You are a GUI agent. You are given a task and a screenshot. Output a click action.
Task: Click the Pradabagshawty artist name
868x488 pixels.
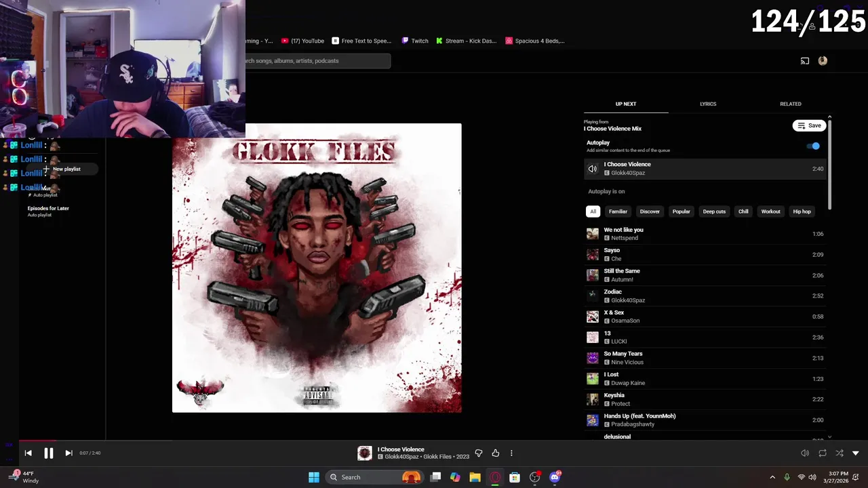[633, 424]
